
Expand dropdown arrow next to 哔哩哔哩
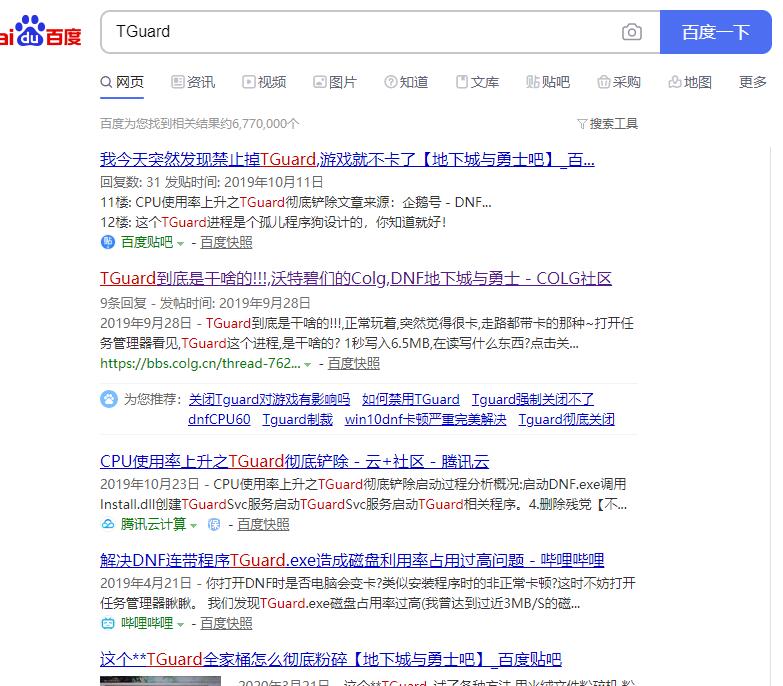[181, 625]
